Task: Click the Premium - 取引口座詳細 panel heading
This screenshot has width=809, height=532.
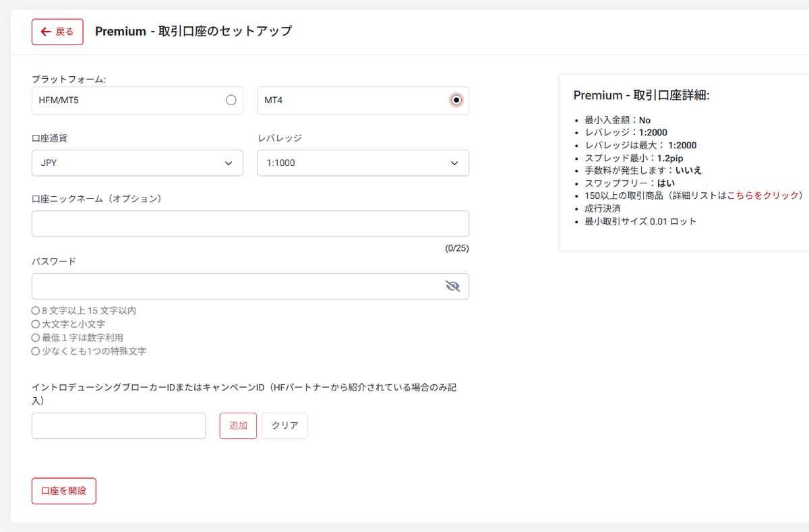Action: [641, 96]
